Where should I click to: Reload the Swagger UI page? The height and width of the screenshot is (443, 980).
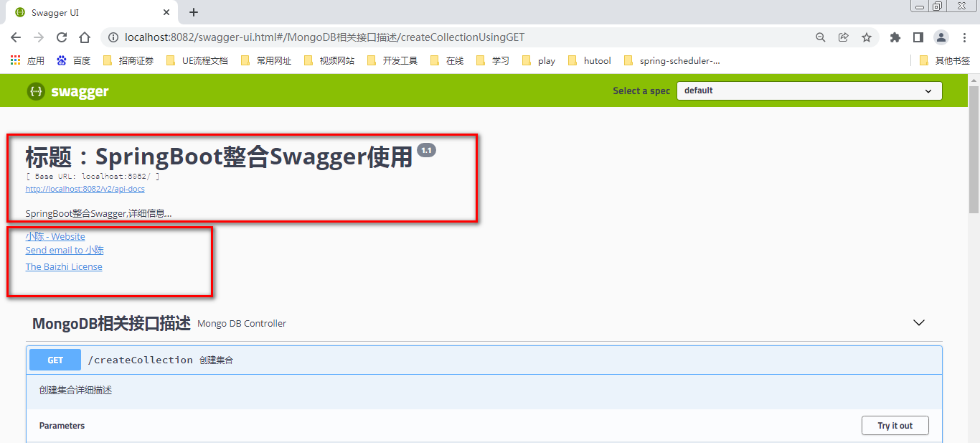[x=62, y=37]
